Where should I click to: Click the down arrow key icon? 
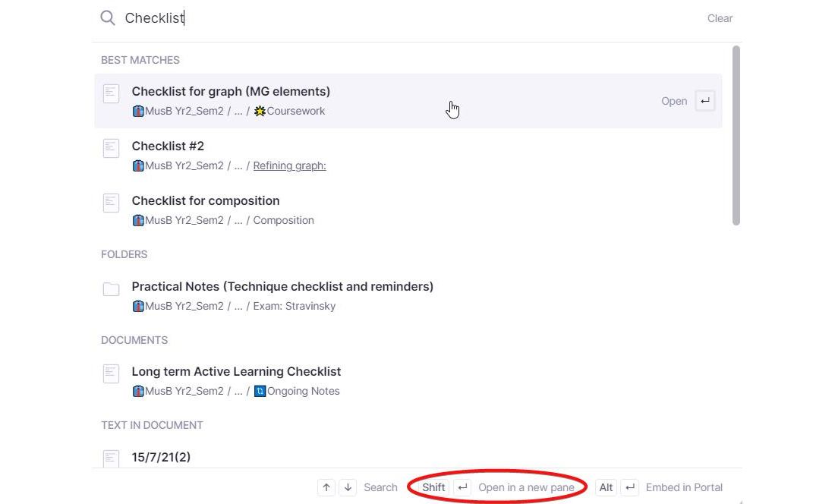tap(348, 487)
